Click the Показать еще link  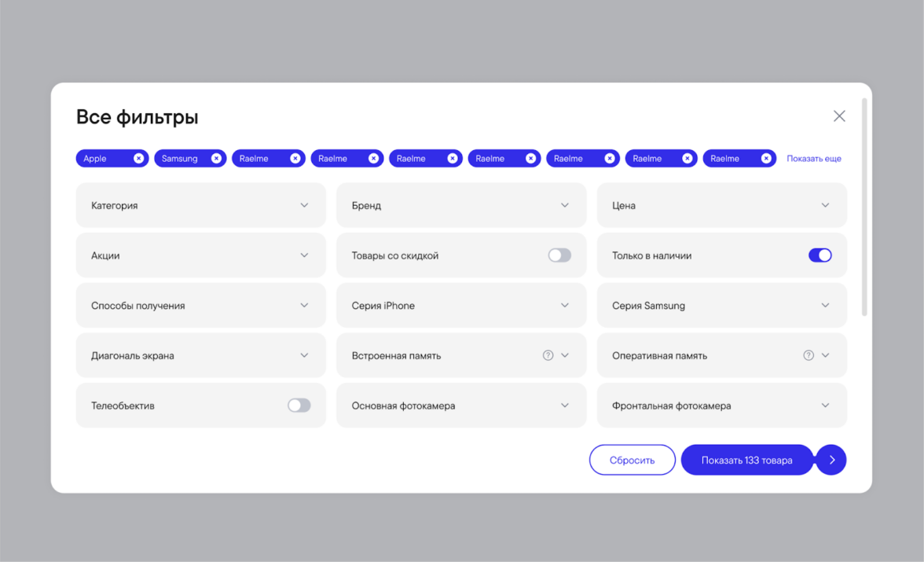pos(814,159)
